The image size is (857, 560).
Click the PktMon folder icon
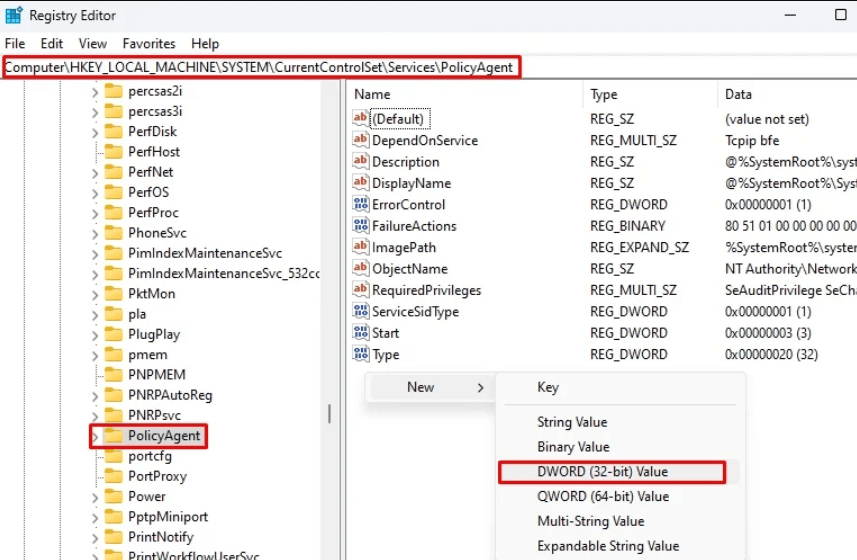pyautogui.click(x=113, y=293)
